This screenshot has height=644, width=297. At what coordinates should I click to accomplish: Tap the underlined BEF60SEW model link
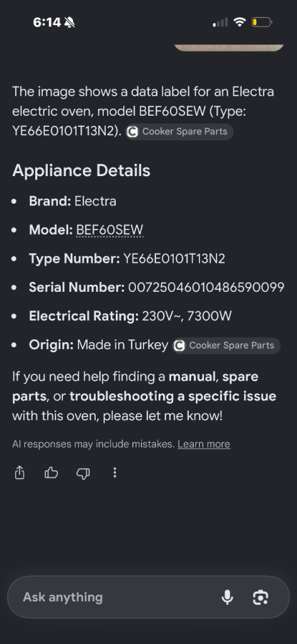109,230
